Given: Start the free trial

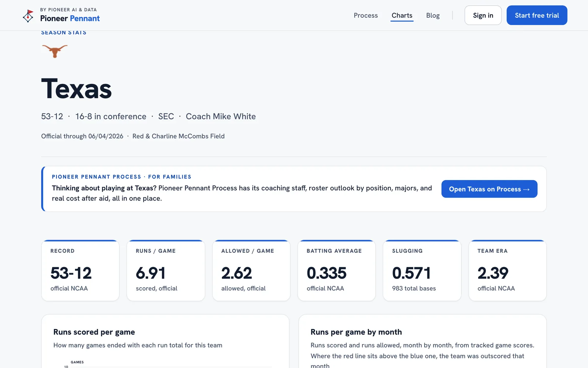Looking at the screenshot, I should point(537,15).
